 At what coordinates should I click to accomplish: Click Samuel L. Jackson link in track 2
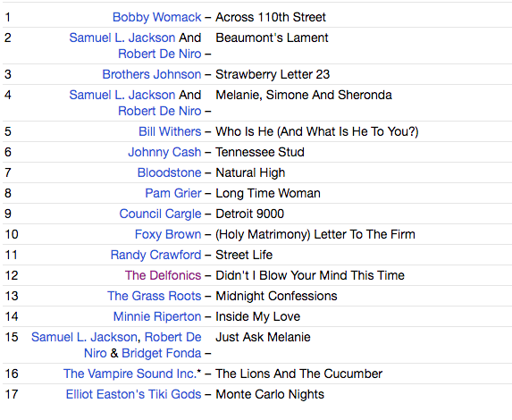[122, 38]
